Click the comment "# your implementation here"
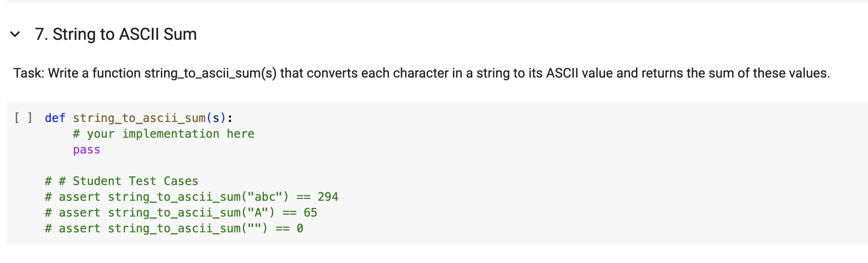 (163, 133)
